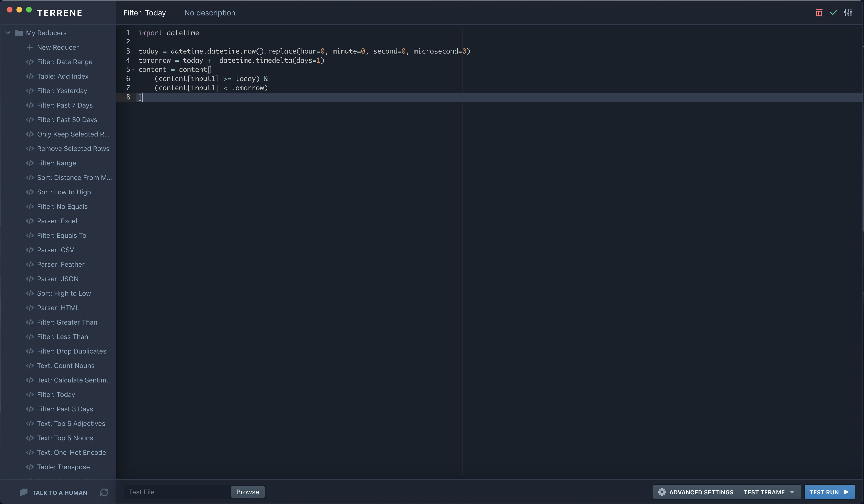The width and height of the screenshot is (864, 504).
Task: Click the gear icon in Advanced Settings
Action: tap(662, 492)
